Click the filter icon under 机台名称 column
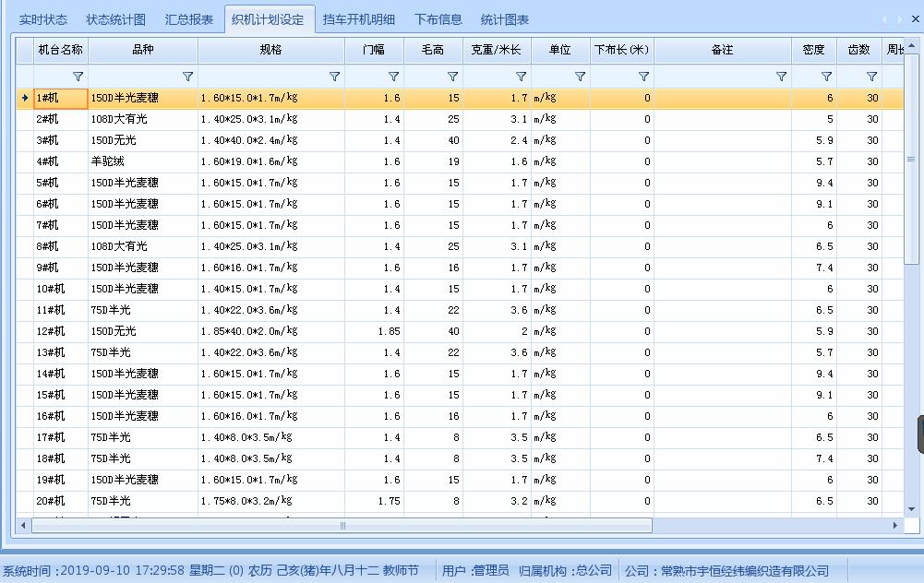924x583 pixels. [x=78, y=77]
